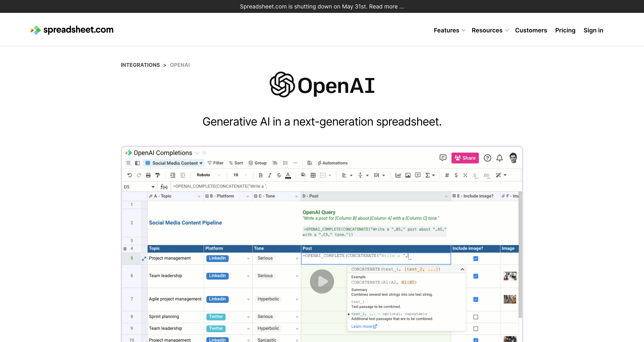Select the paint format roller icon
Image resolution: width=644 pixels, height=342 pixels.
(158, 175)
